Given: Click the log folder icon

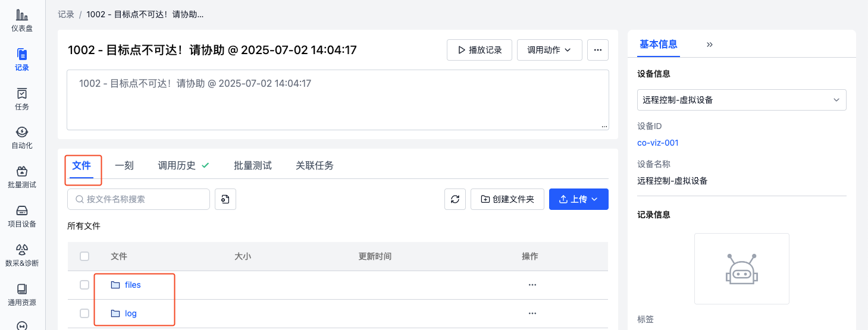Looking at the screenshot, I should click(115, 313).
